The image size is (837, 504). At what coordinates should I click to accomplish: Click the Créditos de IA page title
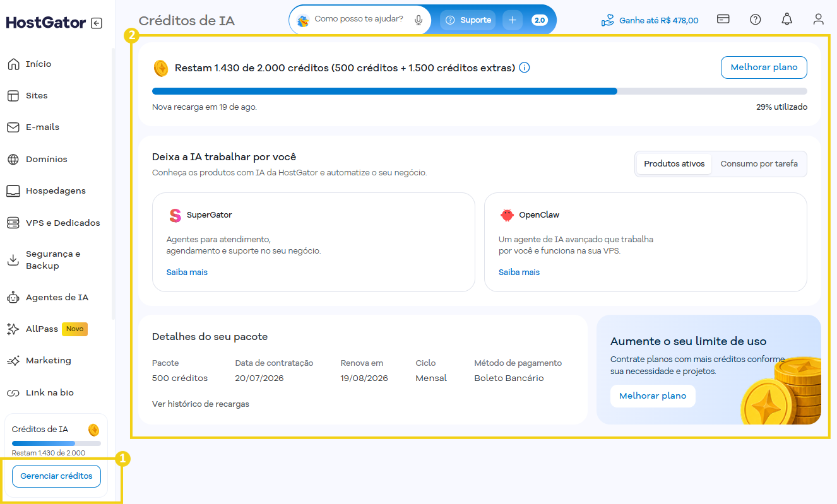tap(187, 21)
